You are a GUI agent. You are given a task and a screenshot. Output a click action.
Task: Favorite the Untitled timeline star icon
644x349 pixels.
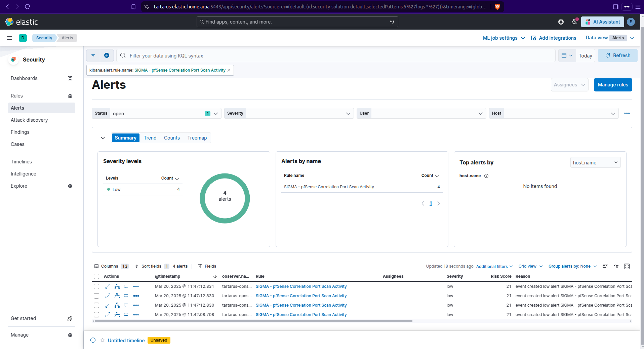pyautogui.click(x=103, y=340)
